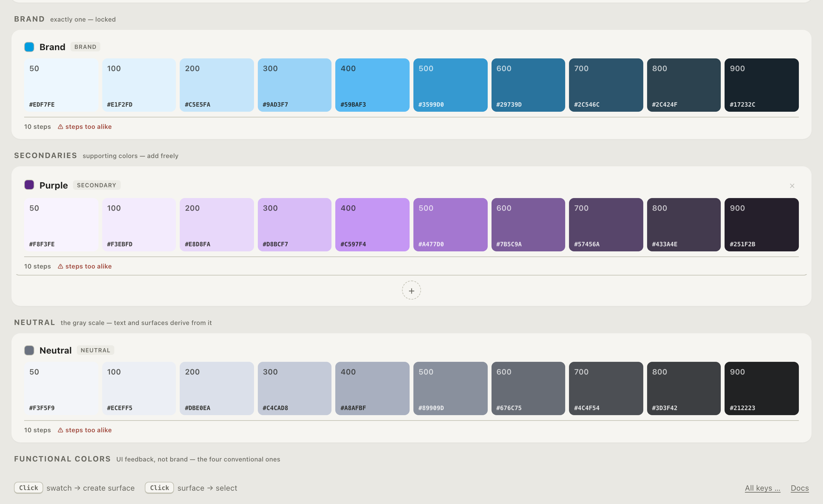
Task: Click 'steps too alike' under Purple
Action: click(89, 266)
